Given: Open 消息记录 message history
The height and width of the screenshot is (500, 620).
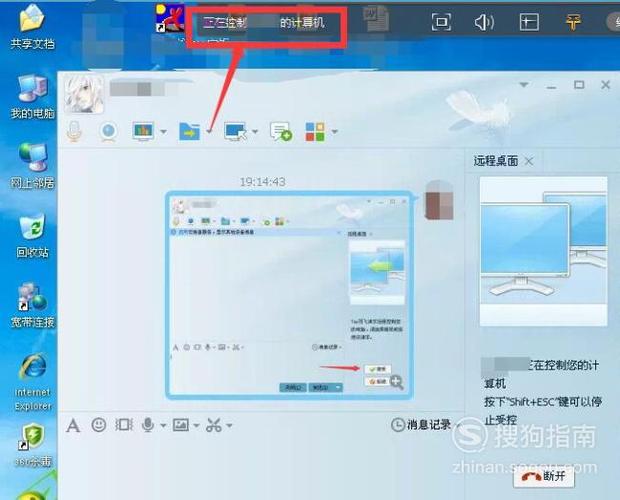Looking at the screenshot, I should coord(422,425).
